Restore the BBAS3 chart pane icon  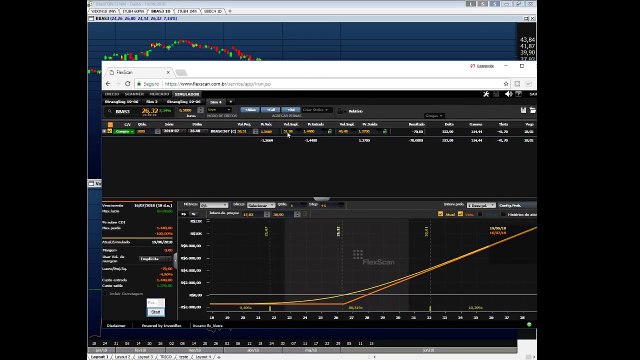click(526, 18)
